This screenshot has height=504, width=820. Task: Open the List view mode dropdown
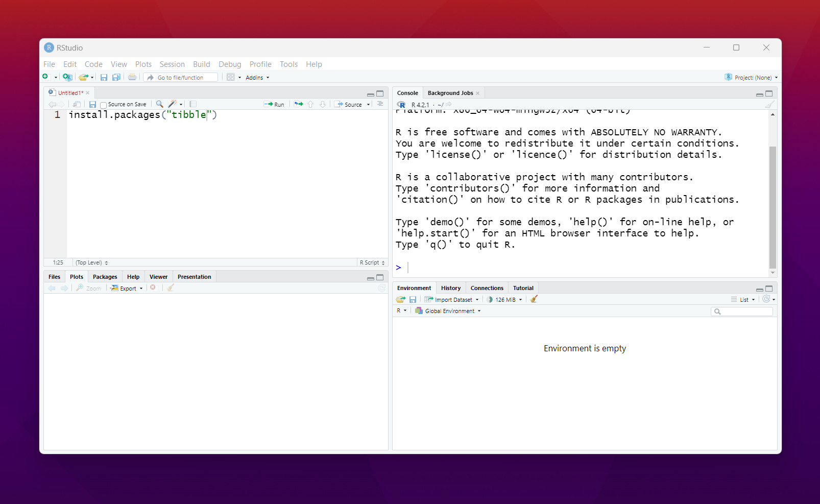point(743,300)
